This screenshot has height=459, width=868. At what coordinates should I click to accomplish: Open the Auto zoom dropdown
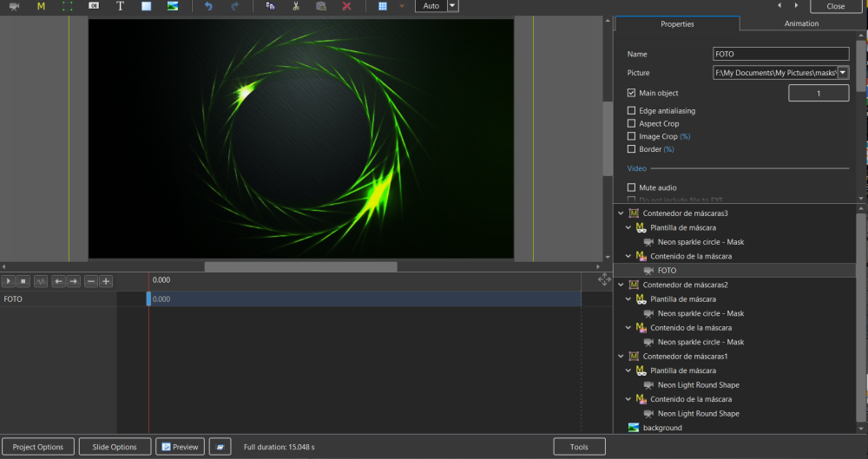coord(452,6)
